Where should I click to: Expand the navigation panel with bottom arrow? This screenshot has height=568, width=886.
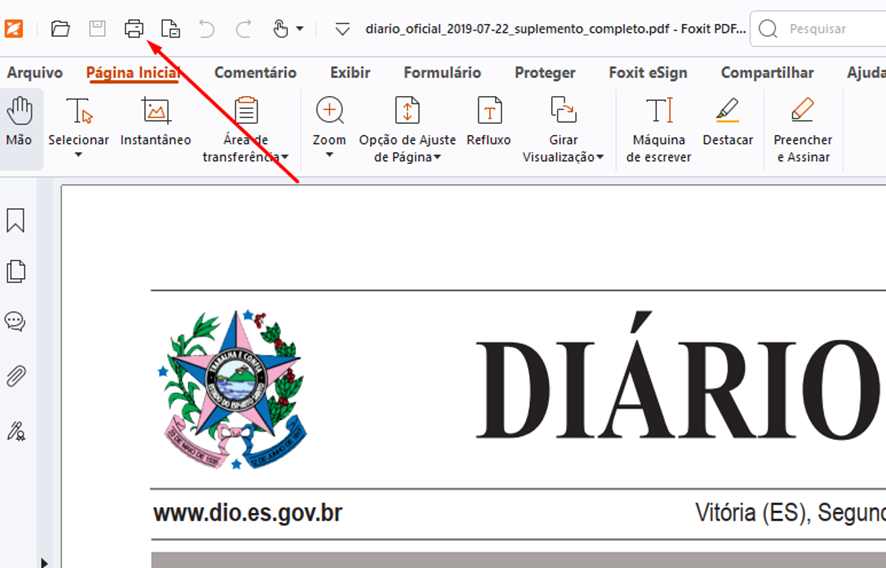[44, 562]
